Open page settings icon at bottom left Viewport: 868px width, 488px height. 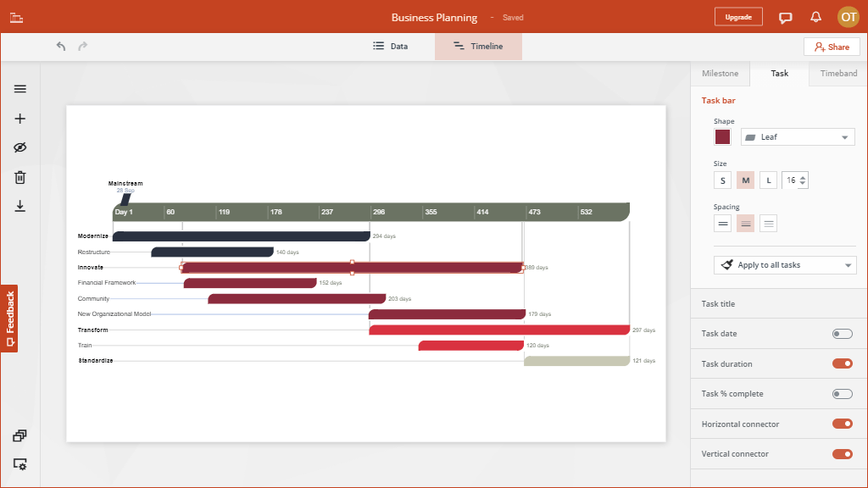[x=19, y=464]
